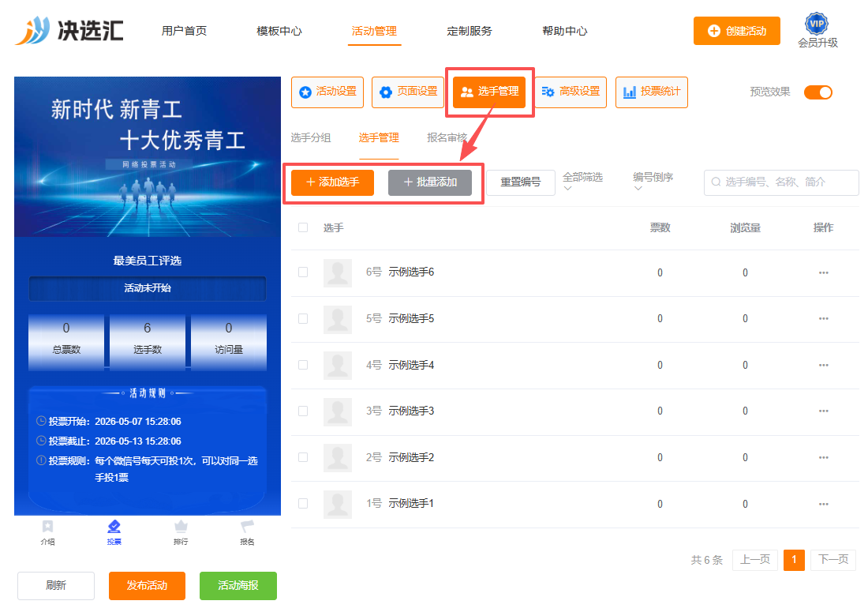The height and width of the screenshot is (612, 868).
Task: Open more-actions menu for 示例选手2
Action: pos(824,457)
